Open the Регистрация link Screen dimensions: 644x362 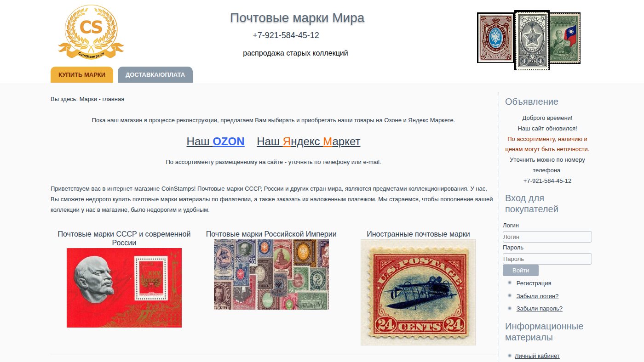point(534,283)
